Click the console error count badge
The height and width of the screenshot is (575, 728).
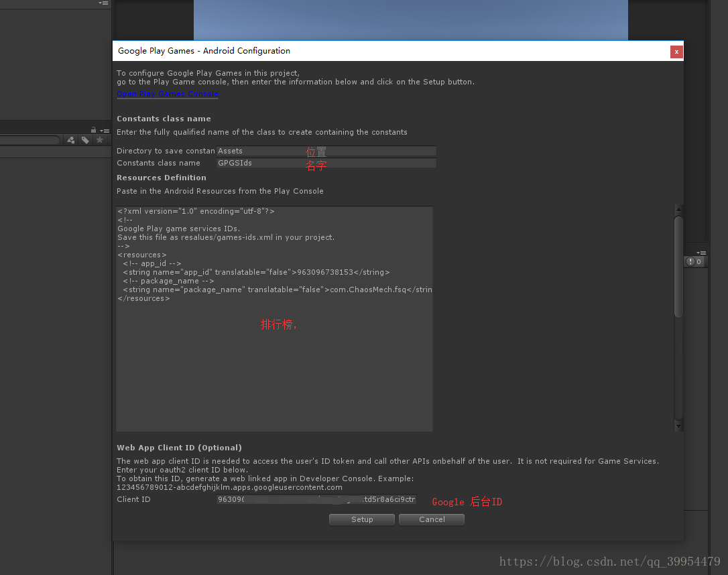coord(694,262)
